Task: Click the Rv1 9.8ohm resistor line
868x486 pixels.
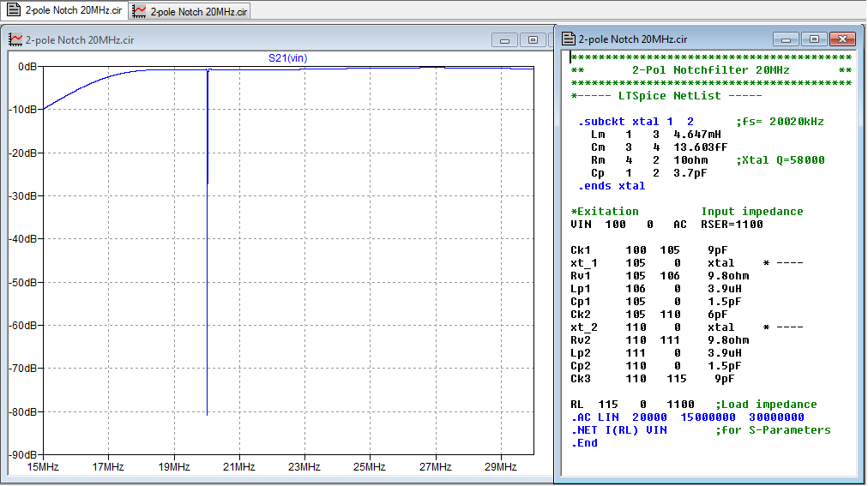Action: tap(660, 276)
